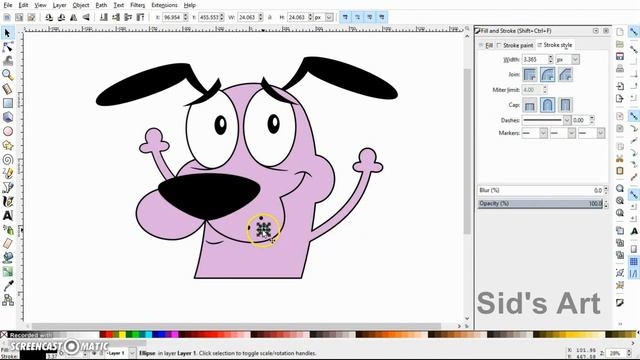Click the Blur (%) slider
640x360 pixels.
[540, 190]
